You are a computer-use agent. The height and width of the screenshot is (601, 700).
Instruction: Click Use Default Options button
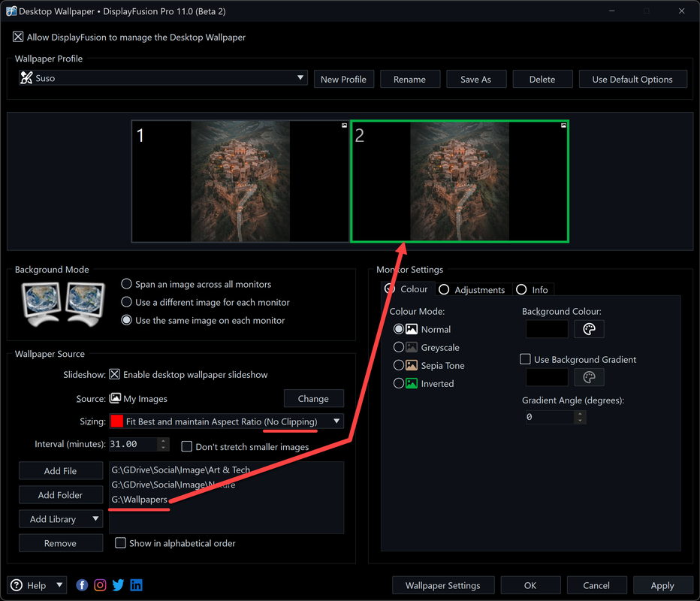632,80
